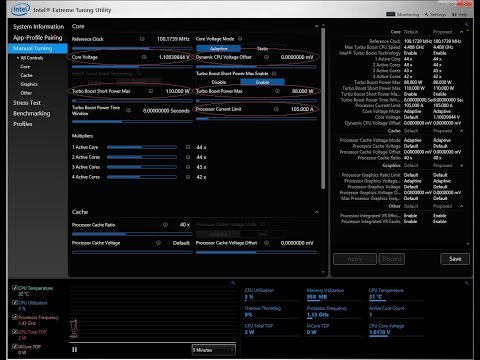Toggle CPU Total TDP graph checkbox
The width and height of the screenshot is (480, 360).
coord(15,332)
